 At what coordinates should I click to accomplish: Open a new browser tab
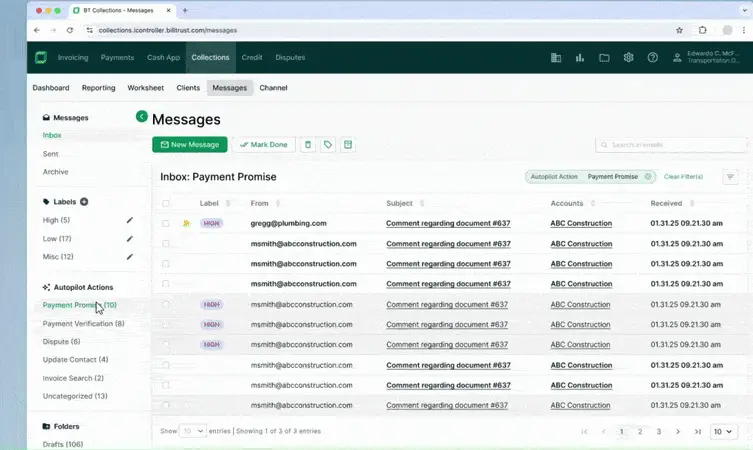(185, 10)
